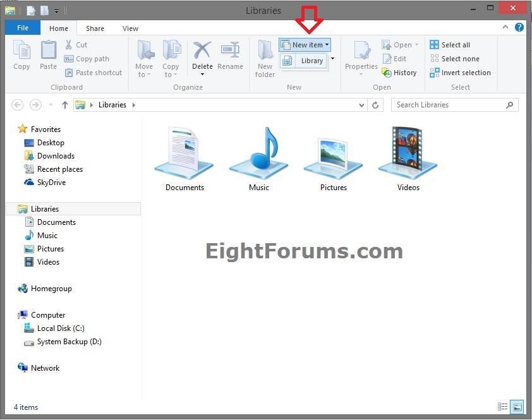Image resolution: width=532 pixels, height=420 pixels.
Task: Click the History icon in the Open group
Action: (400, 73)
